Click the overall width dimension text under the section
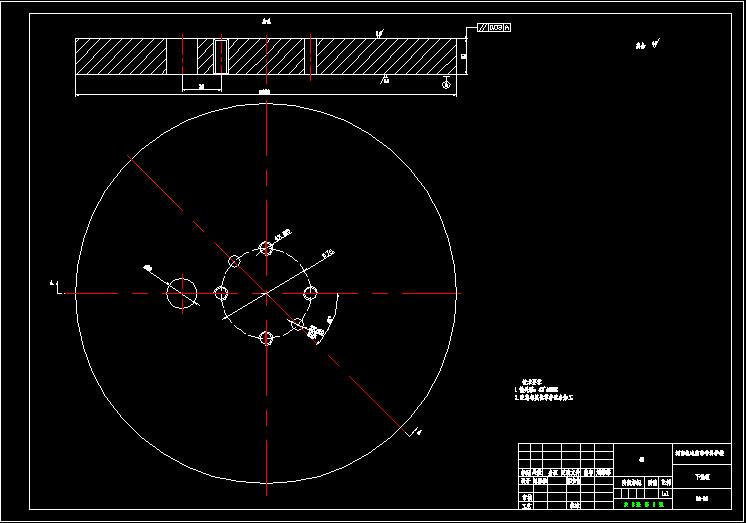 pyautogui.click(x=265, y=92)
